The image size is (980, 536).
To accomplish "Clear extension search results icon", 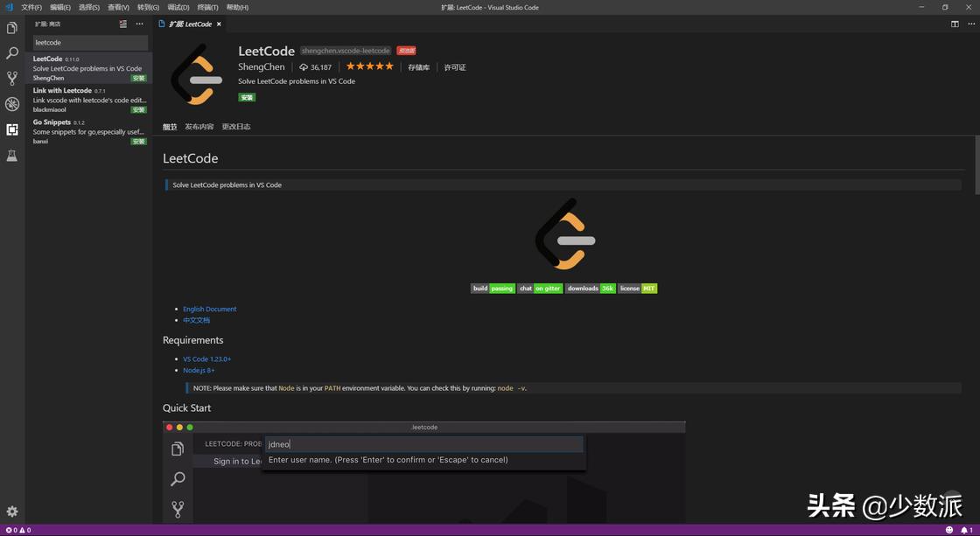I will tap(123, 24).
